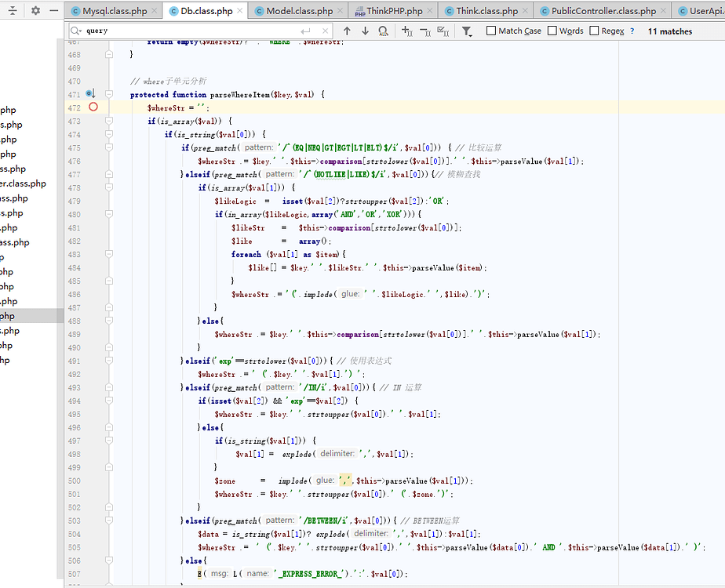Click the "11 matches" result count

point(670,31)
